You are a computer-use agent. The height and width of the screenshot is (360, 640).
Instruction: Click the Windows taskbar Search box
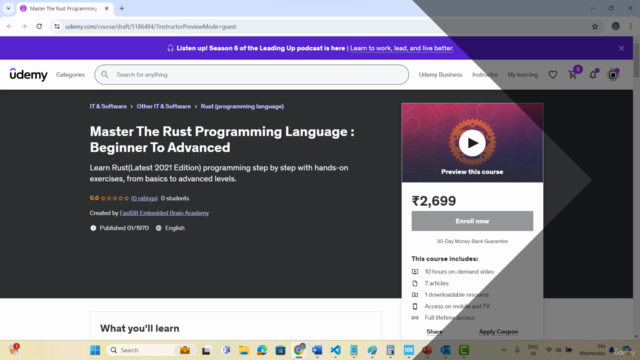[x=151, y=350]
